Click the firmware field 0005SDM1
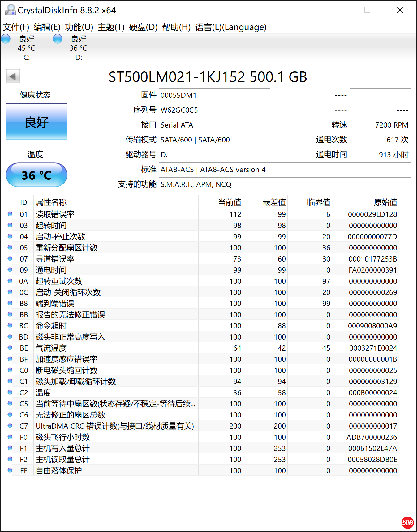 214,95
